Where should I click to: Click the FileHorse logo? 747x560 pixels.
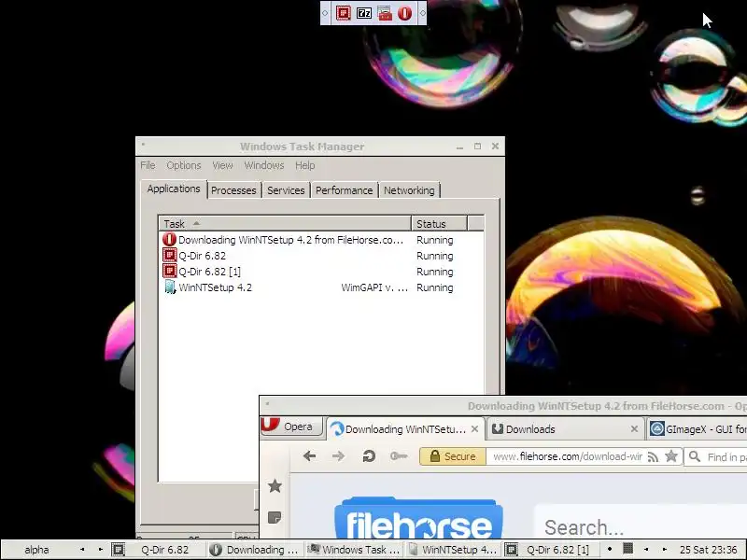click(418, 519)
